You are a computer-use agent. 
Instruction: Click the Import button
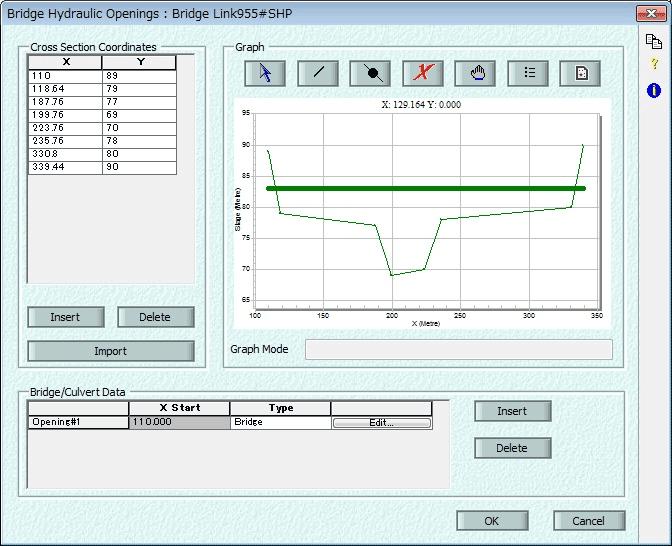click(111, 351)
